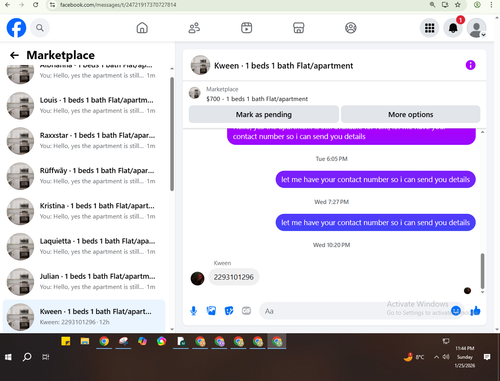Bookmark this page with the star

coord(458,5)
